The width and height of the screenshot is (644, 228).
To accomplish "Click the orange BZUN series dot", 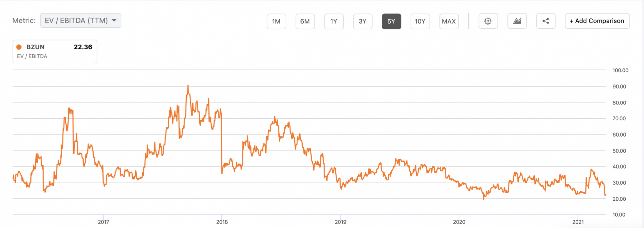I will click(x=19, y=47).
